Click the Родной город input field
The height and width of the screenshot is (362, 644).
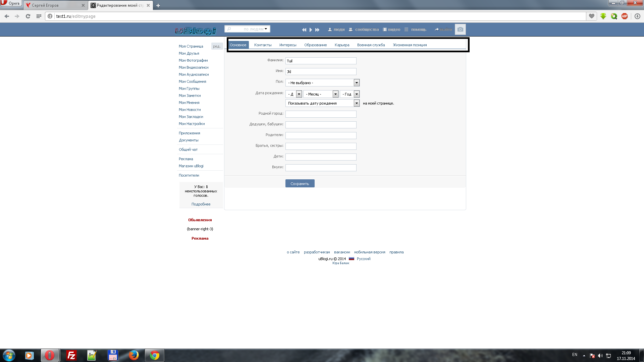[321, 114]
